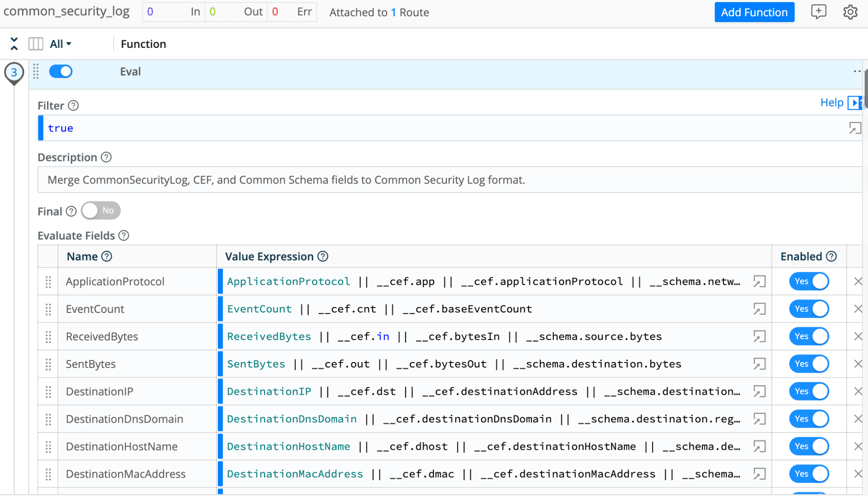
Task: Click the add comment icon
Action: (818, 12)
